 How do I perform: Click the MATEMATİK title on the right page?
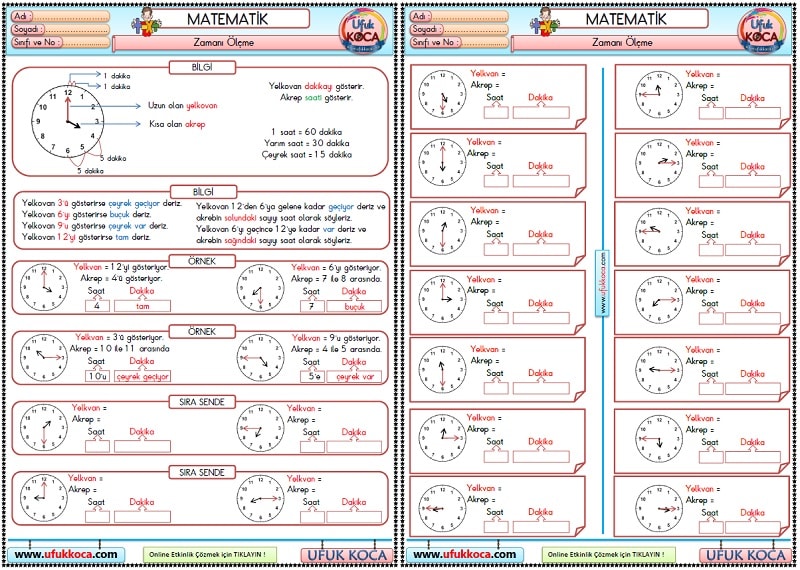tap(626, 19)
